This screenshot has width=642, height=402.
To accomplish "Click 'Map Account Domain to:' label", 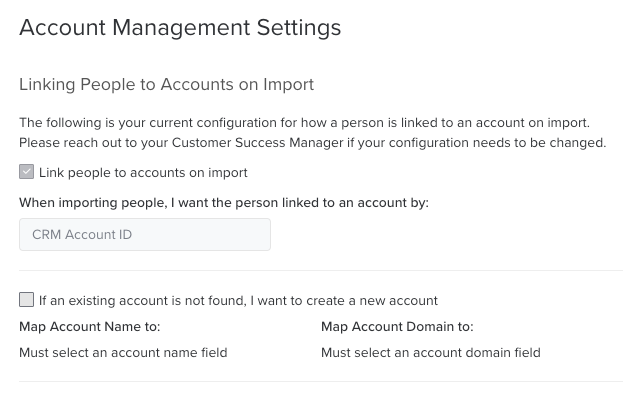I will 397,327.
